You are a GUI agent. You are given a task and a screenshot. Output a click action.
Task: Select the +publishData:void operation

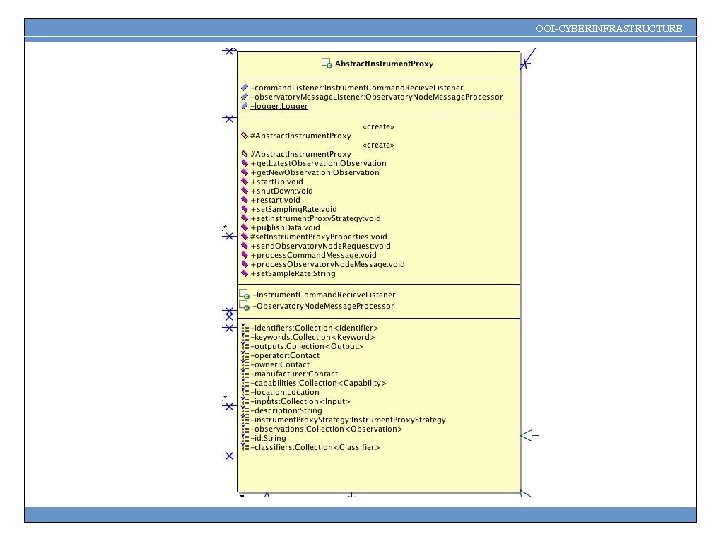click(286, 227)
